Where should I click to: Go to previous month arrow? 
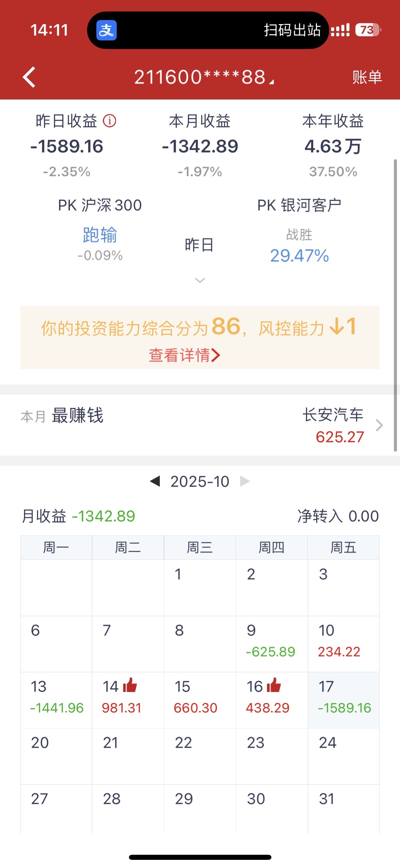(155, 481)
